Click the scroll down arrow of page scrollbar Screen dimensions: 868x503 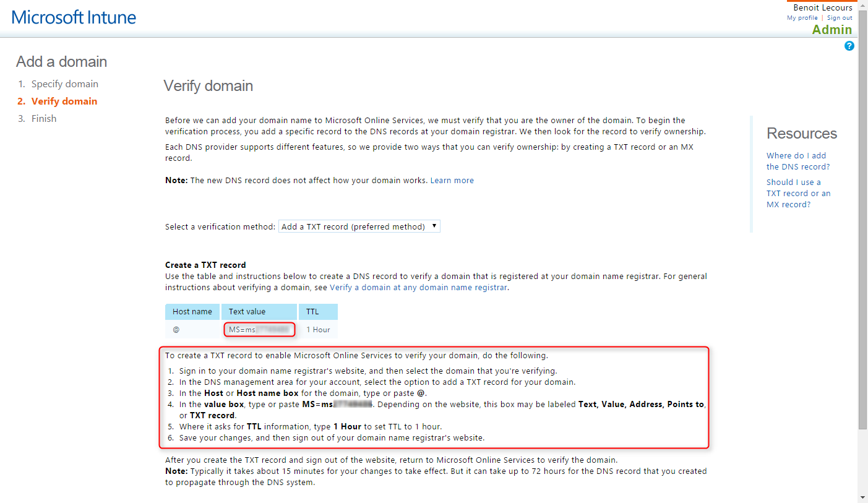click(x=862, y=498)
